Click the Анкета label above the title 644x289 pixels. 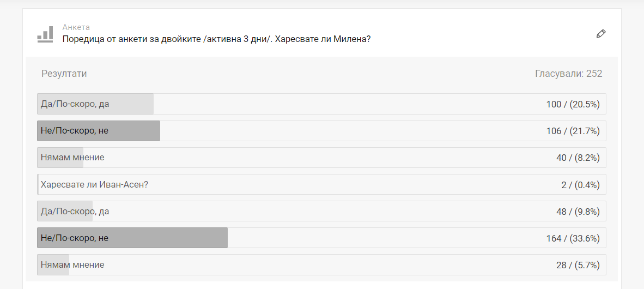76,27
